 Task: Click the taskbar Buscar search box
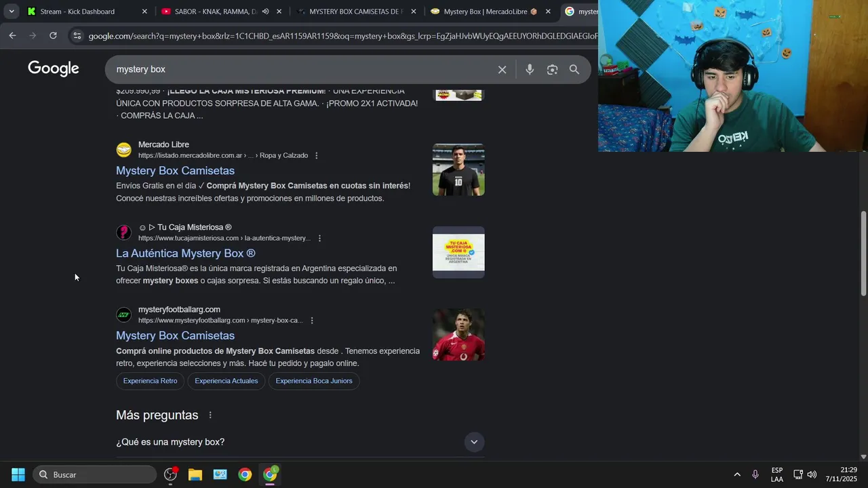(94, 474)
